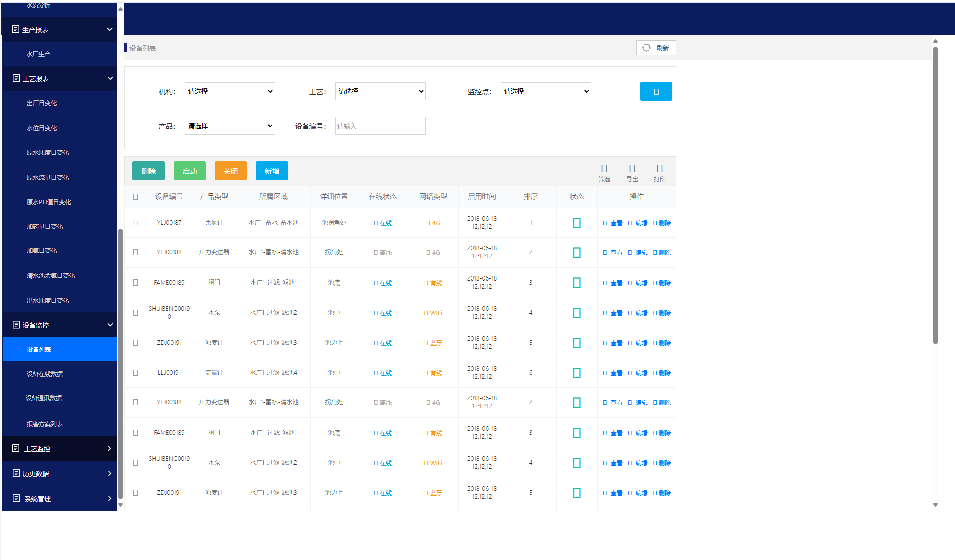Check the first FAME00189 row checkbox
This screenshot has width=955, height=560.
[135, 283]
